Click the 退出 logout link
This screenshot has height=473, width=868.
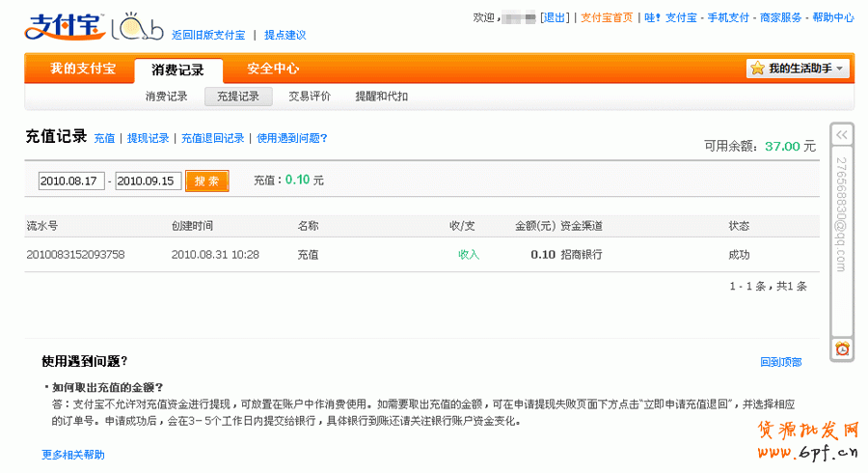click(555, 17)
